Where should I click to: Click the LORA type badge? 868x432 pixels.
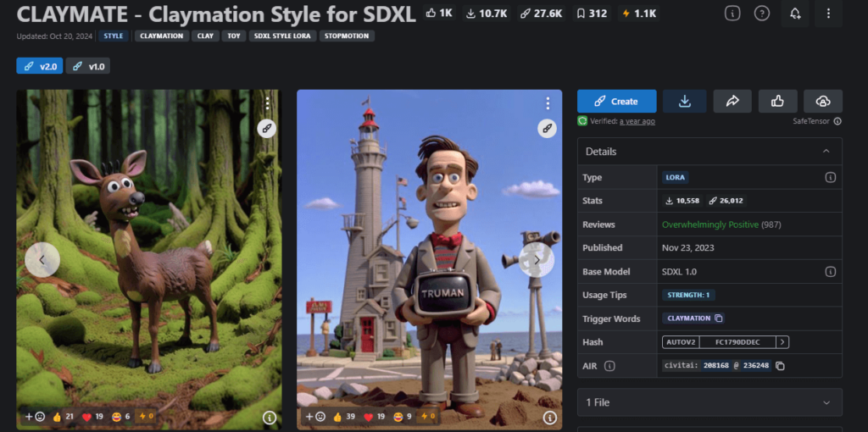tap(676, 178)
